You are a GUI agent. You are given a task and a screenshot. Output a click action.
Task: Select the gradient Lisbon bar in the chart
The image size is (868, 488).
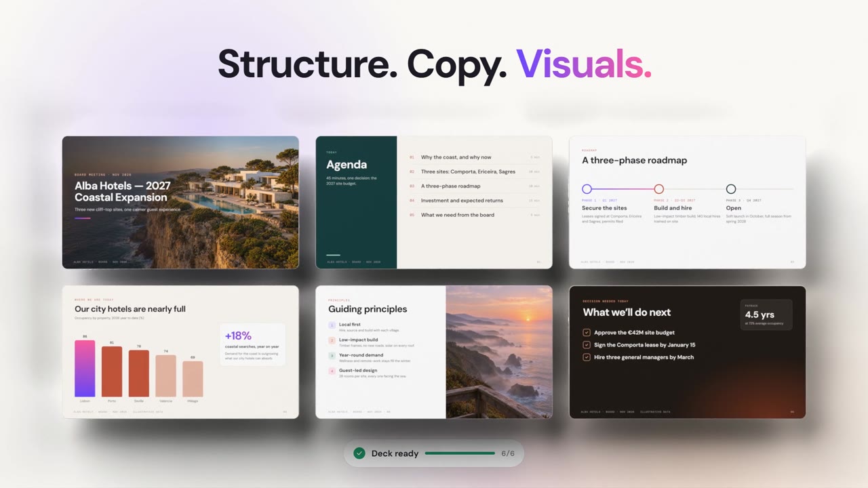click(x=85, y=368)
